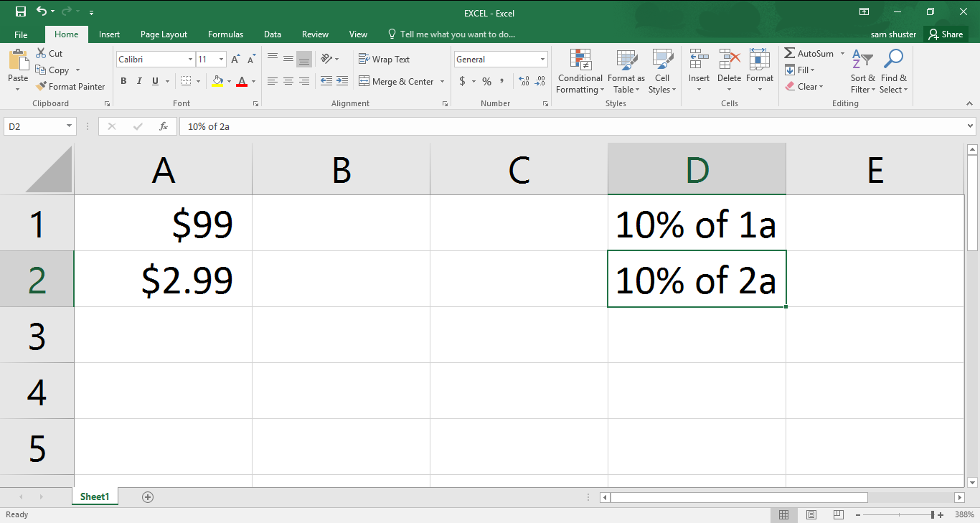Open the Format Painter tool
The height and width of the screenshot is (523, 980).
click(x=70, y=86)
